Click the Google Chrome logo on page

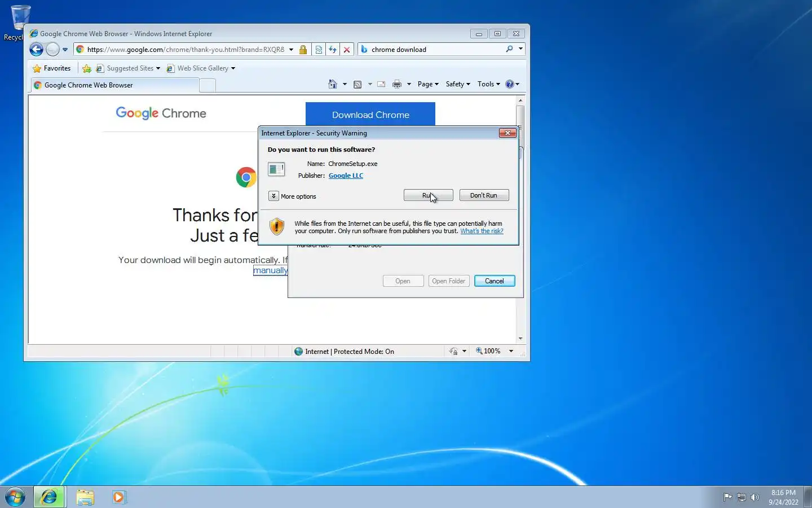pyautogui.click(x=161, y=113)
